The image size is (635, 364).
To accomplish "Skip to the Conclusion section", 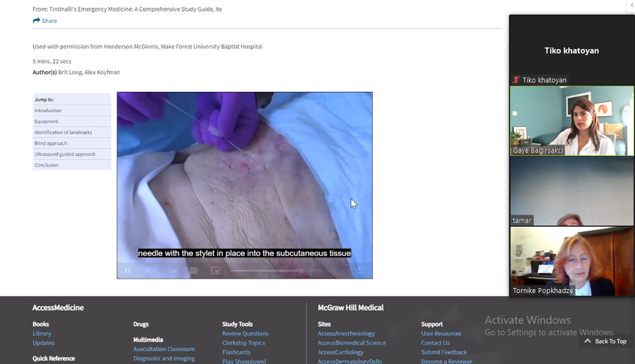I will tap(46, 165).
